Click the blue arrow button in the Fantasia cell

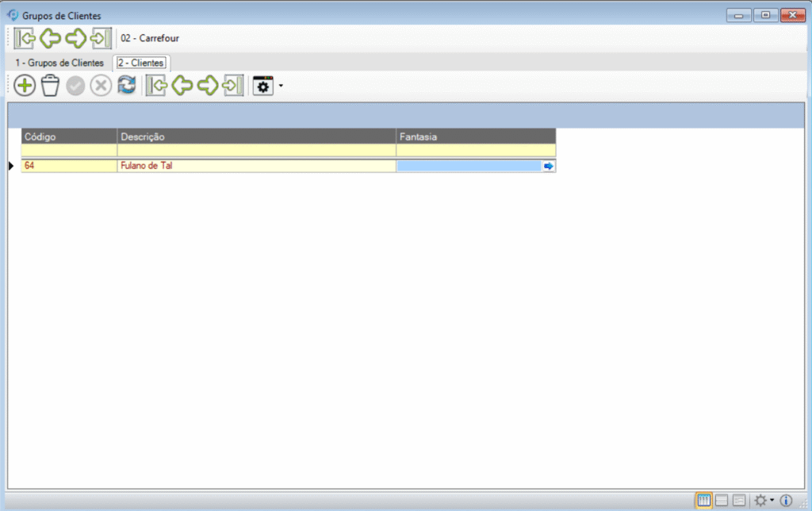point(548,166)
